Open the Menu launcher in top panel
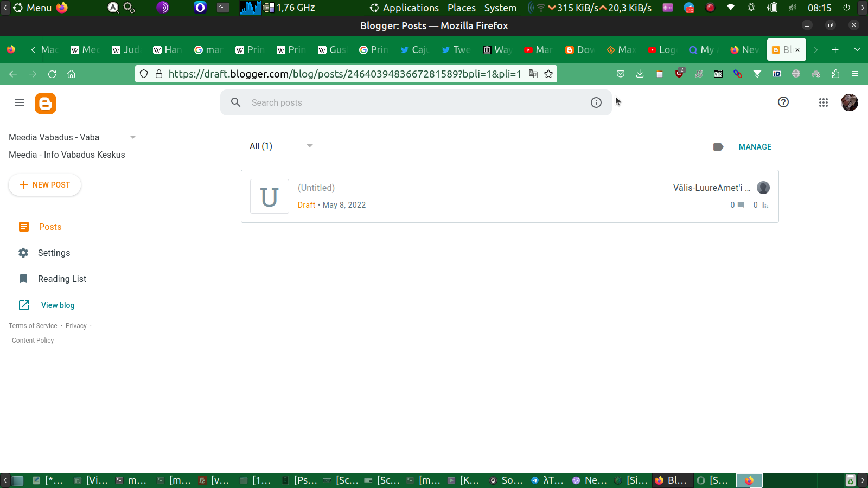This screenshot has width=868, height=488. [33, 8]
